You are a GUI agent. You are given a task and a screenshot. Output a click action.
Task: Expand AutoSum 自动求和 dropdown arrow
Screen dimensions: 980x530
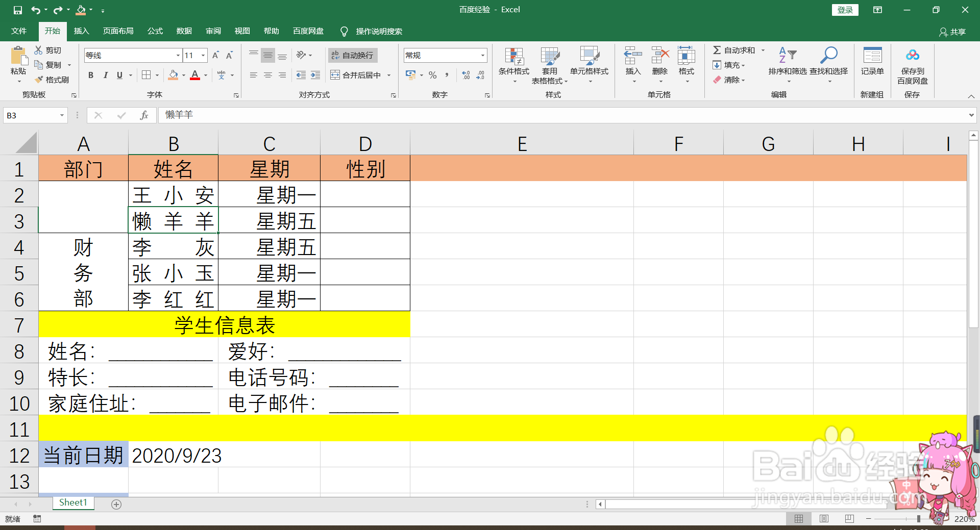[x=764, y=50]
